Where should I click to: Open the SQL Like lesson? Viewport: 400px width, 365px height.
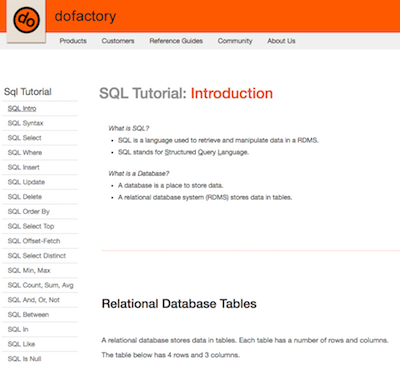(21, 344)
